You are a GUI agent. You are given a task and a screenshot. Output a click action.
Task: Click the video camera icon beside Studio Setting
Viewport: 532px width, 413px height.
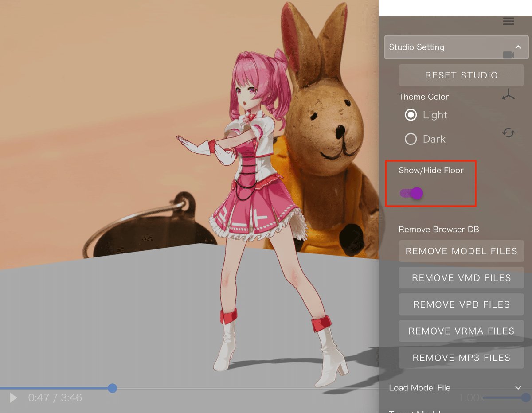point(509,55)
